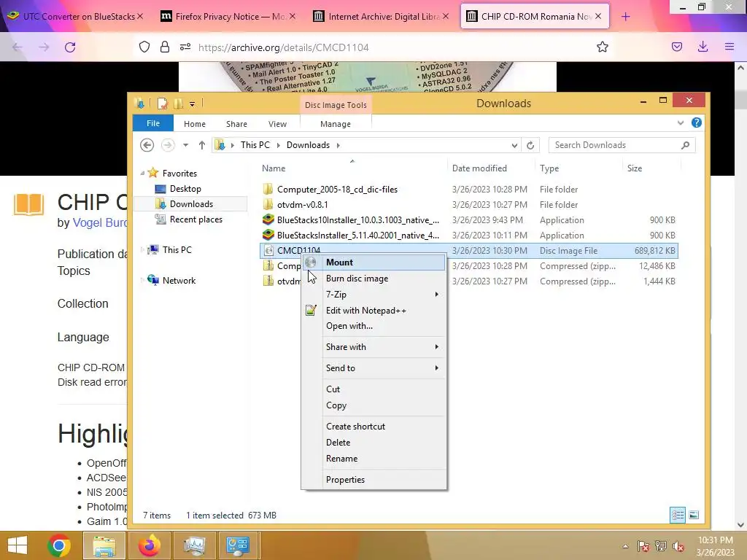Image resolution: width=747 pixels, height=560 pixels.
Task: Select otvdm-v0.8.1 folder row
Action: tap(302, 205)
